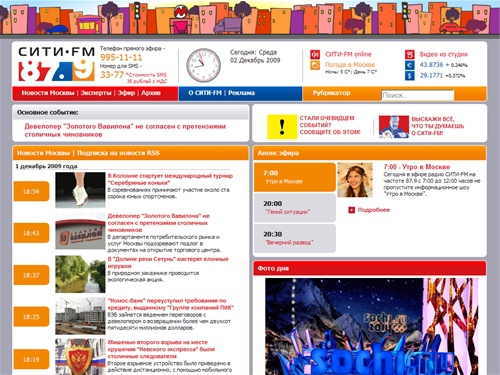Click the Поиск search field
Viewport: 500px width, 375px height.
(x=418, y=95)
